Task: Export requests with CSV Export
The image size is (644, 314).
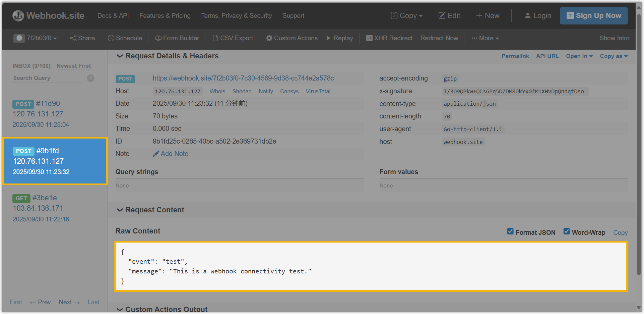Action: click(233, 38)
